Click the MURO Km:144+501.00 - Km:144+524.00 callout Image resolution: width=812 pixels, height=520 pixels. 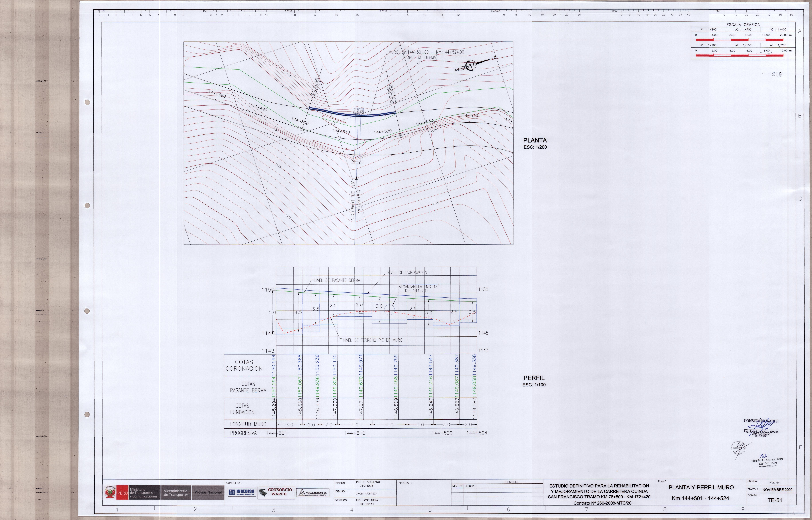[x=426, y=52]
